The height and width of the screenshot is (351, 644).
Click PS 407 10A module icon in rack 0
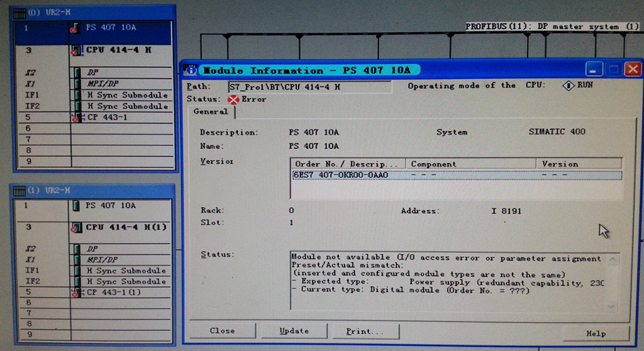click(x=74, y=28)
